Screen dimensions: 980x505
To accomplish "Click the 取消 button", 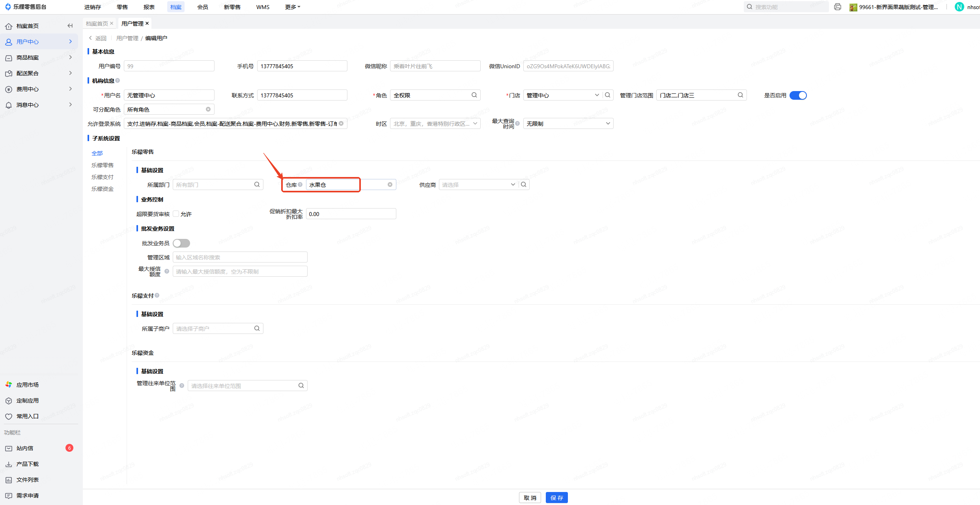I will 530,498.
